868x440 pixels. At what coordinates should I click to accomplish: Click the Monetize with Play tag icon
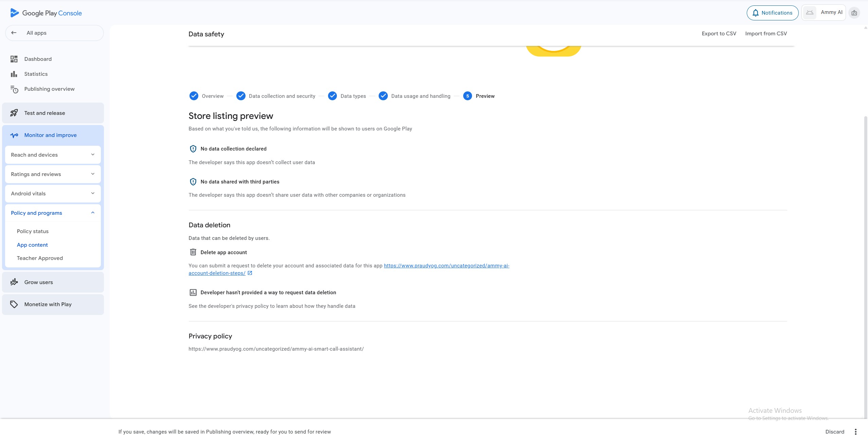click(14, 304)
